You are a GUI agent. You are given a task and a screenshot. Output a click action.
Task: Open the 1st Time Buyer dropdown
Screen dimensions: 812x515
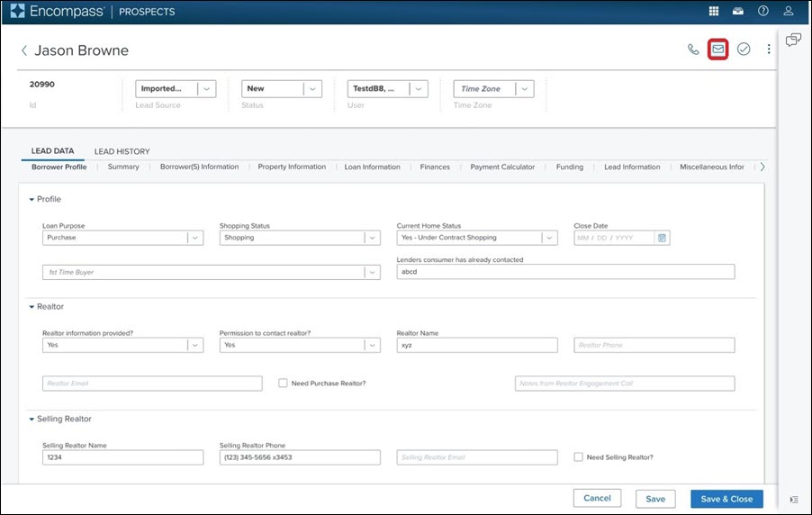tap(212, 272)
